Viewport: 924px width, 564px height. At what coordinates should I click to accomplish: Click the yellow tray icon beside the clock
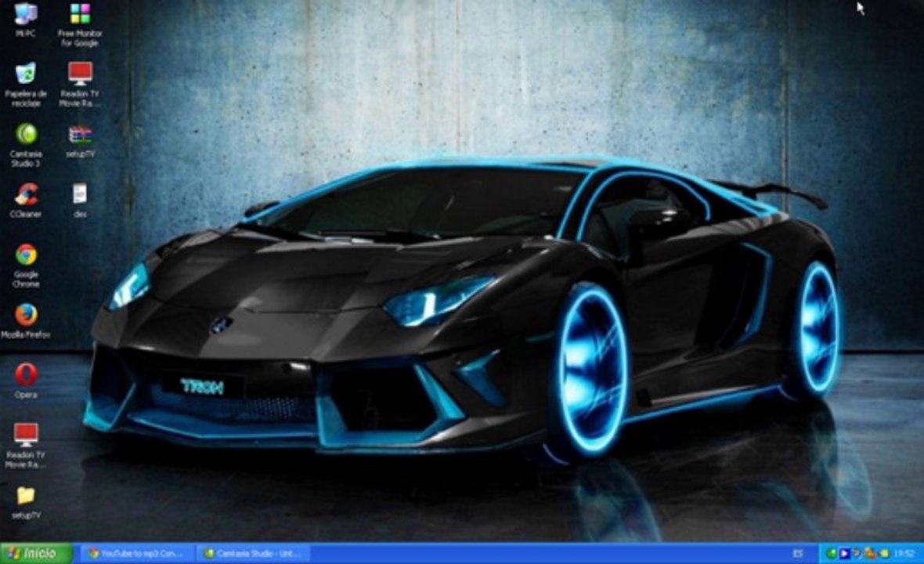pos(884,553)
